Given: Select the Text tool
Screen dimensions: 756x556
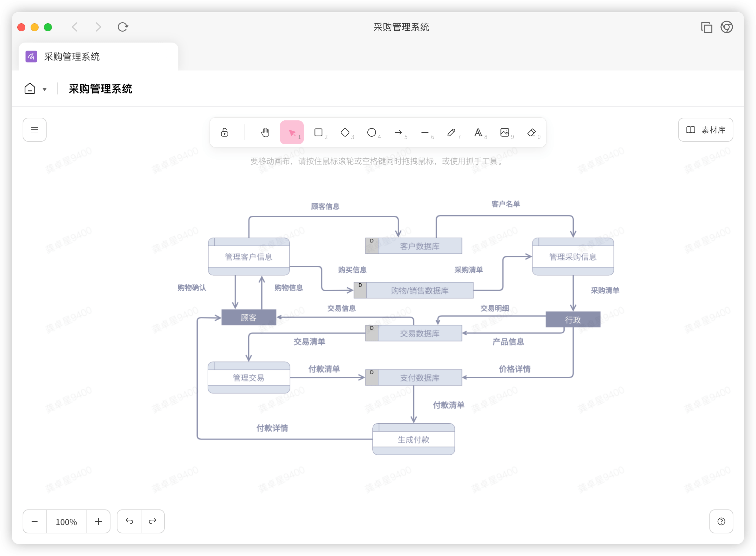Looking at the screenshot, I should click(478, 132).
